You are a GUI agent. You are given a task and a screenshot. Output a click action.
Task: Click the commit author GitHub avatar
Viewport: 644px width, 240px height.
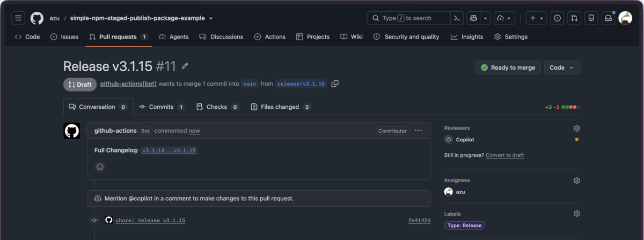click(x=109, y=220)
